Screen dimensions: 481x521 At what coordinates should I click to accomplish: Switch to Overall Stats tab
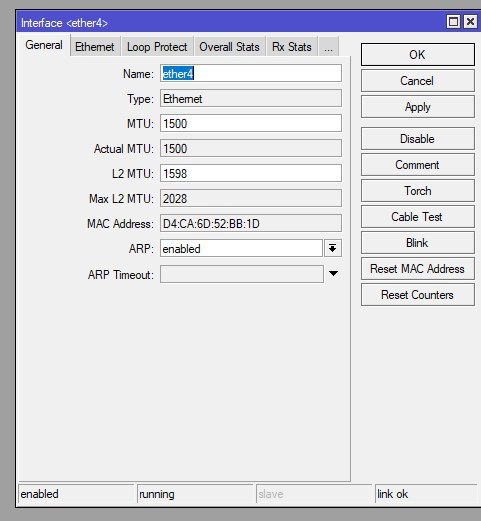pos(229,47)
